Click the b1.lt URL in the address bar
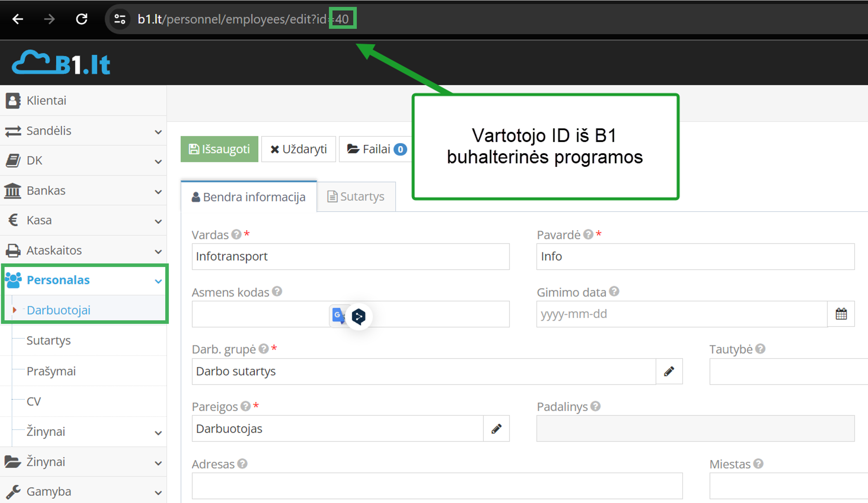Screen dimensions: 868x503 [243, 19]
